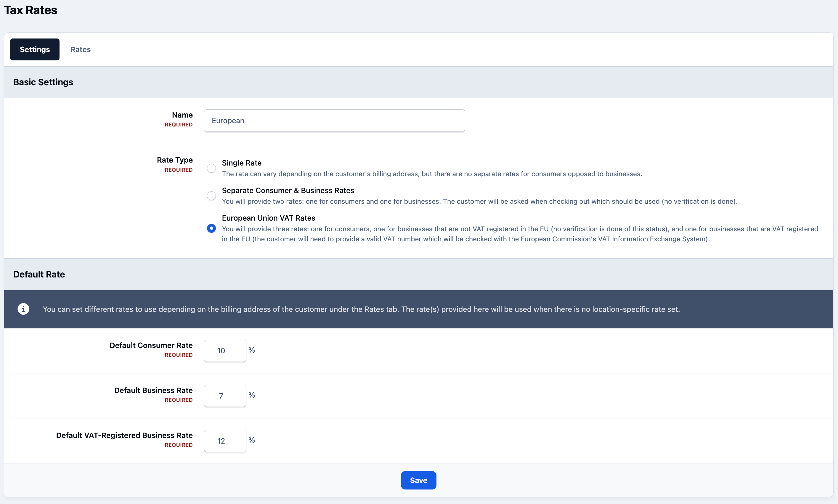838x504 pixels.
Task: Switch to the Settings tab
Action: point(35,49)
